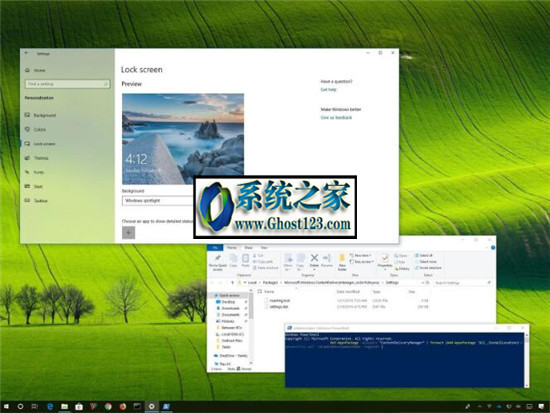Screen dimensions: 550x413
Task: Open Desktop in Explorer navigation pane
Action: (226, 302)
